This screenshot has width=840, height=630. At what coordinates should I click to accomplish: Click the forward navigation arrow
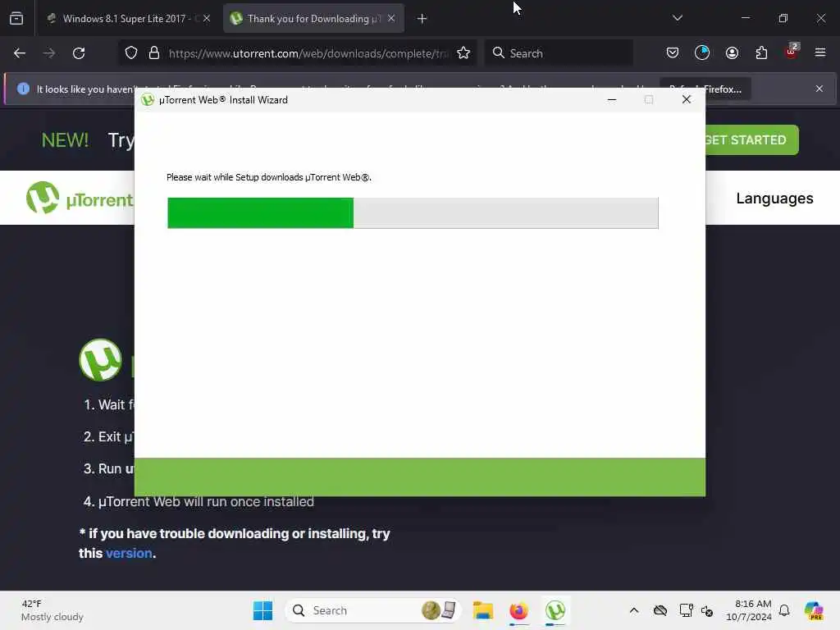coord(49,53)
